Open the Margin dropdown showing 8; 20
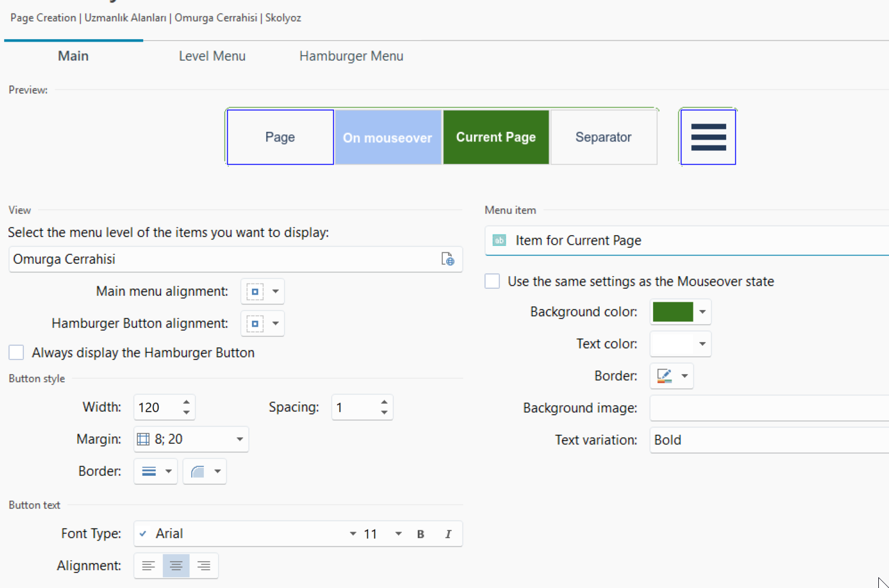Viewport: 889px width, 588px height. pos(239,440)
